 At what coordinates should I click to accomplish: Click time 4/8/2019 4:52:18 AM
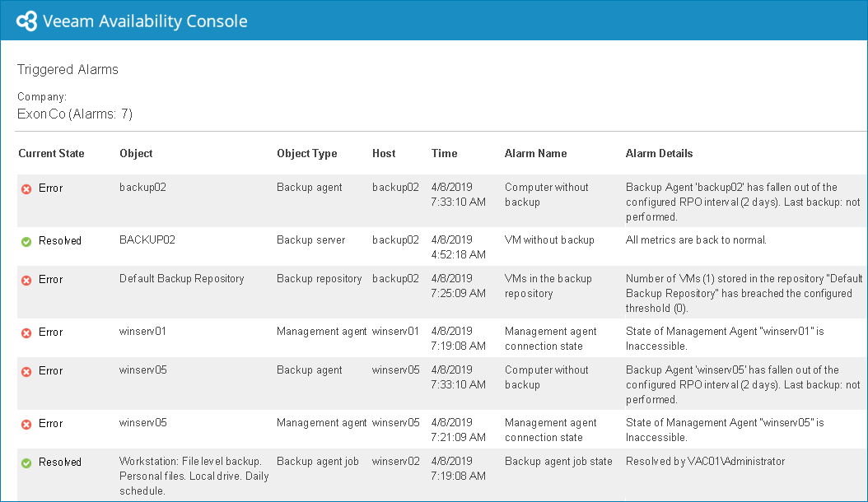tap(459, 247)
